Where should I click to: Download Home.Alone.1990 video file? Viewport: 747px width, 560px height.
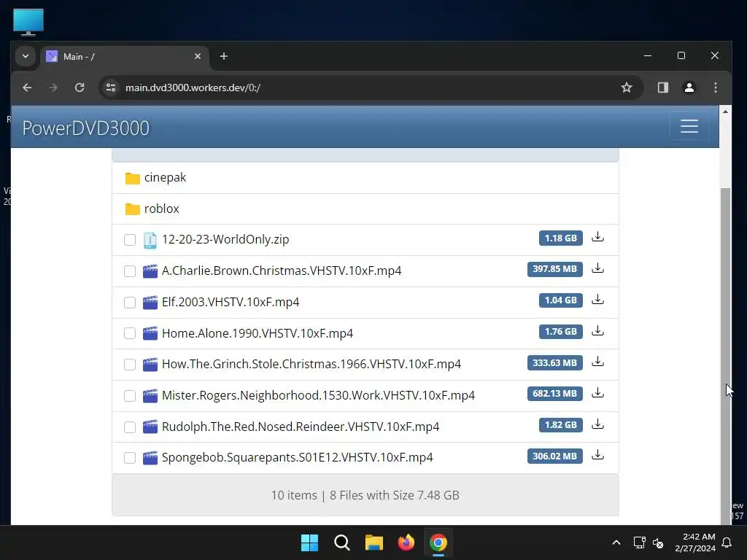pyautogui.click(x=597, y=331)
